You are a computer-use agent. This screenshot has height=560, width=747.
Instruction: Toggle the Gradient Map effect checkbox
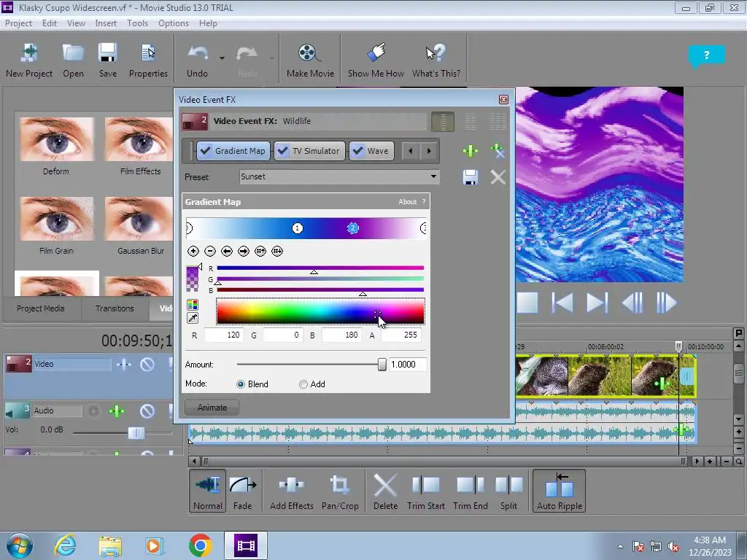coord(205,151)
